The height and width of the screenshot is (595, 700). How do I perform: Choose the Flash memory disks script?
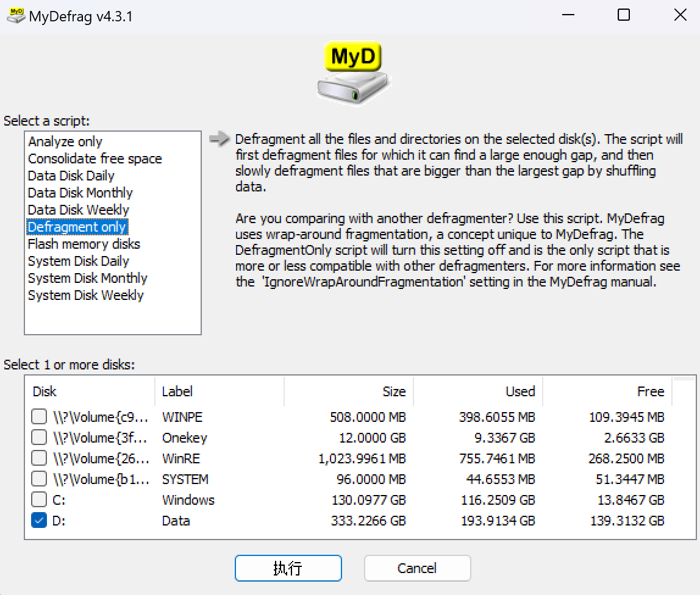coord(84,244)
